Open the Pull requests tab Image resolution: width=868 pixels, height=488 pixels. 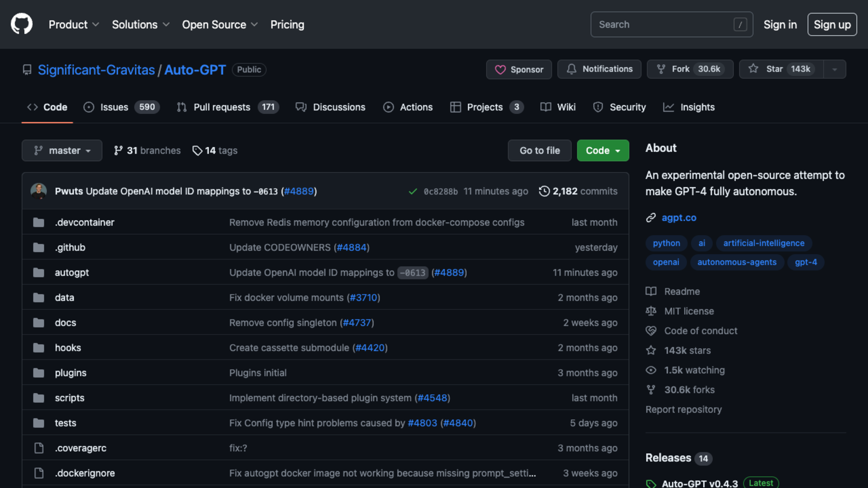pyautogui.click(x=228, y=107)
